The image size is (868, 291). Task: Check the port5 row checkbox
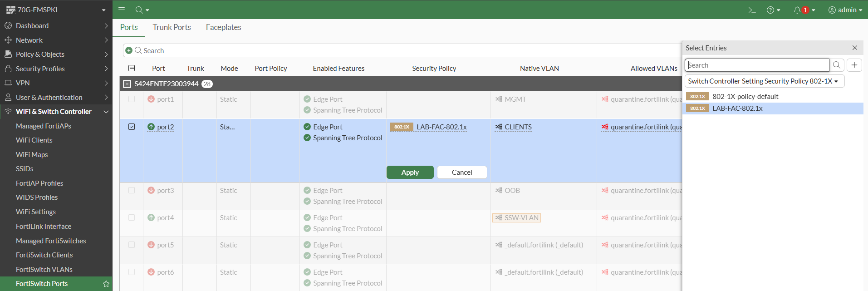coord(132,245)
